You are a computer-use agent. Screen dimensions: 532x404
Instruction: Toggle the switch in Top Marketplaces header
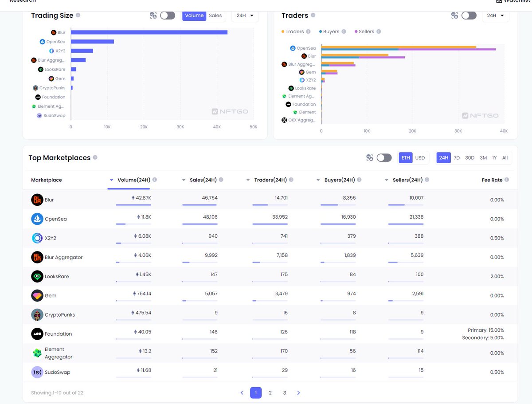pos(384,158)
